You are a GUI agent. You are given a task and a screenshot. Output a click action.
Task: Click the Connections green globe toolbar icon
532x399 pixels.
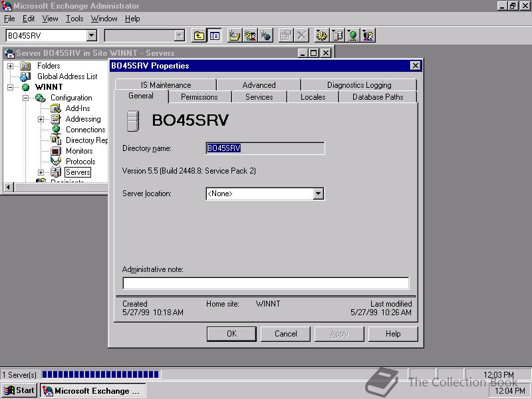coord(352,35)
